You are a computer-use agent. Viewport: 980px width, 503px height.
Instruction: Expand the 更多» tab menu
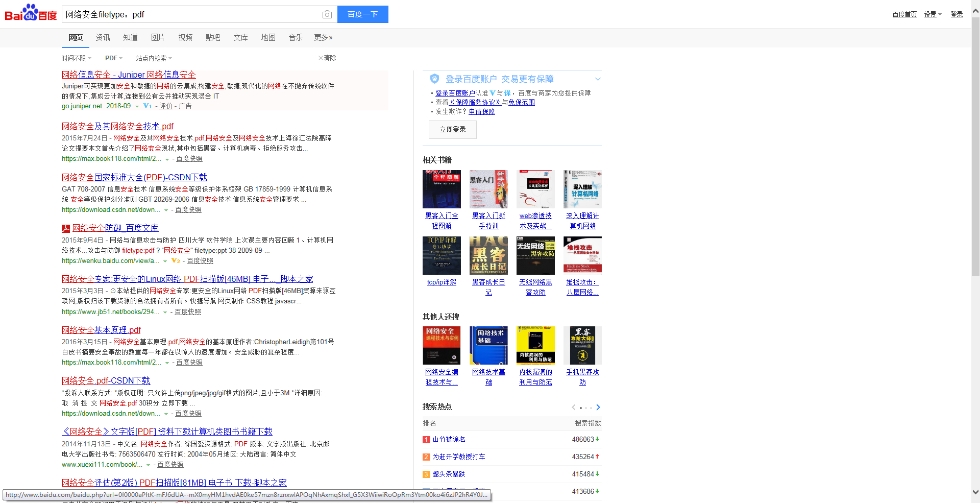click(323, 37)
